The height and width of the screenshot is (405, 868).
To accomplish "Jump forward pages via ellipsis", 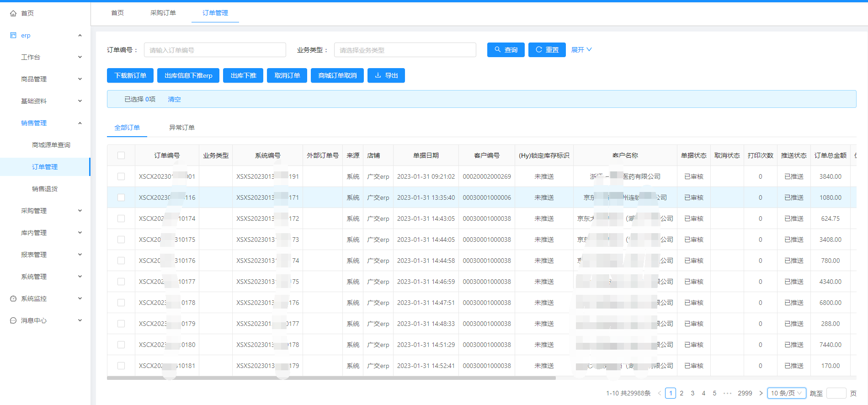I will pyautogui.click(x=728, y=393).
